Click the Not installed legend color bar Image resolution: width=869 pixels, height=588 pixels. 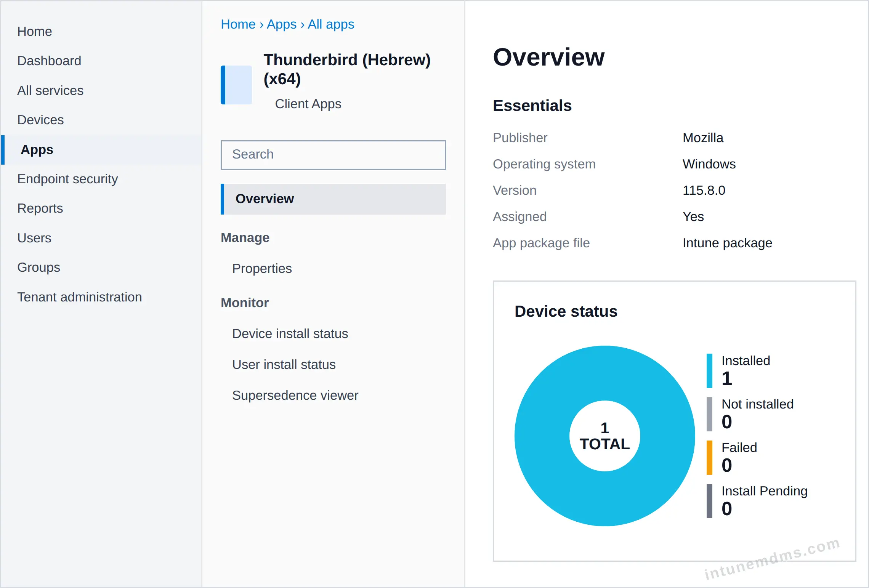709,414
